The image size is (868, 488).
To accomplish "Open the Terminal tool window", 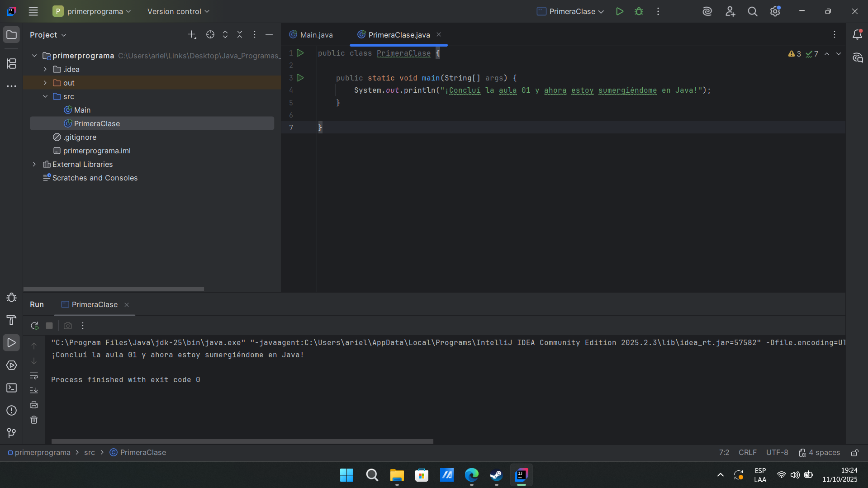I will point(12,388).
